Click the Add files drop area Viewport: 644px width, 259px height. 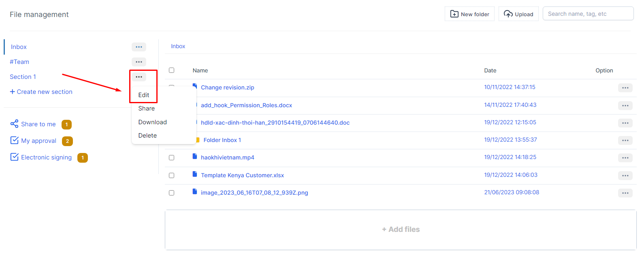tap(401, 229)
